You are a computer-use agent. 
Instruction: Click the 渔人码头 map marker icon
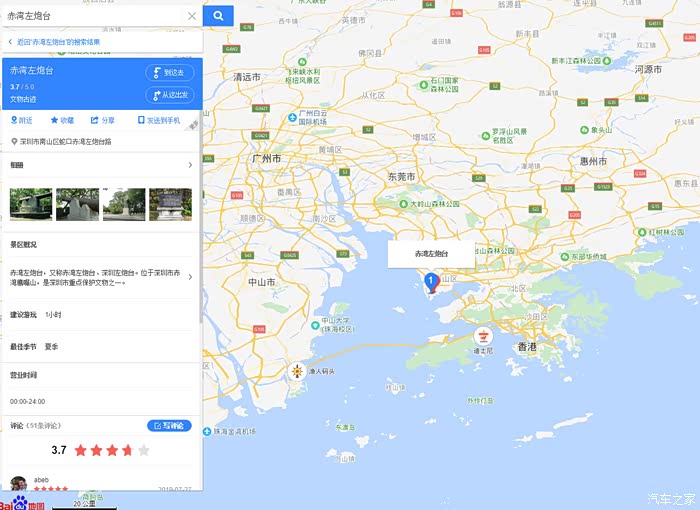[296, 371]
